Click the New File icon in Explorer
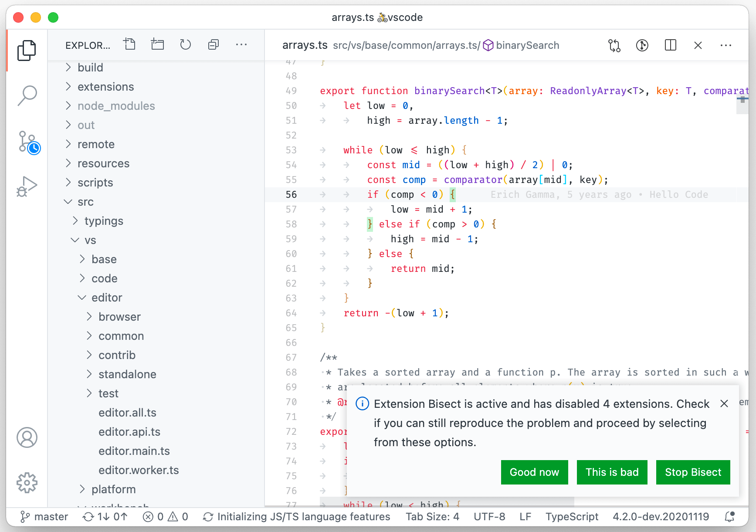This screenshot has width=756, height=532. click(x=129, y=45)
